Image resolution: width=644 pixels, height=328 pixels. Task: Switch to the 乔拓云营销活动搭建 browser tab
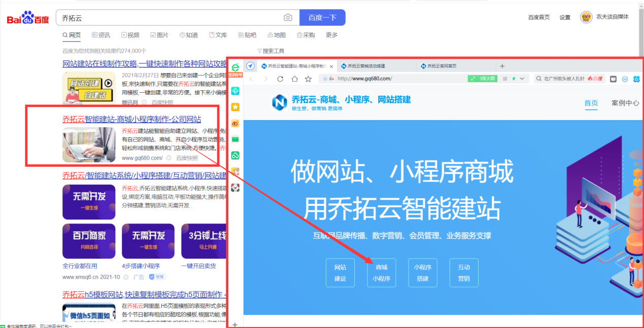tap(370, 65)
